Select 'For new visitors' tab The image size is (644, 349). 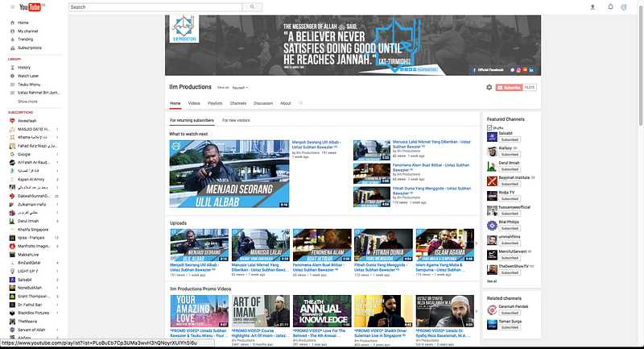236,120
